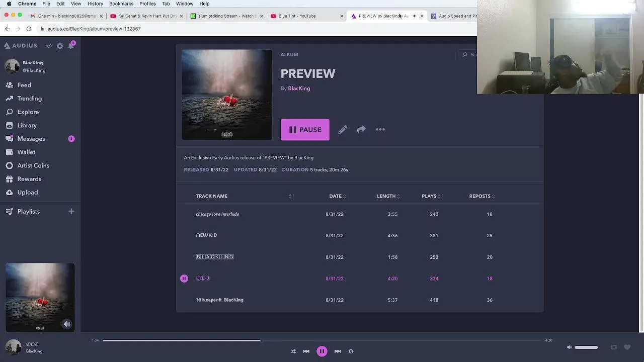This screenshot has height=362, width=644.
Task: Open Rewards in the sidebar
Action: pos(29,179)
